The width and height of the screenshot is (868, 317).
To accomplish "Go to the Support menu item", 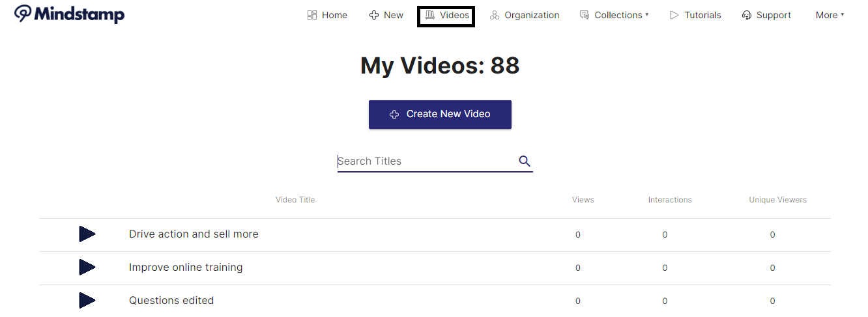I will pos(774,15).
